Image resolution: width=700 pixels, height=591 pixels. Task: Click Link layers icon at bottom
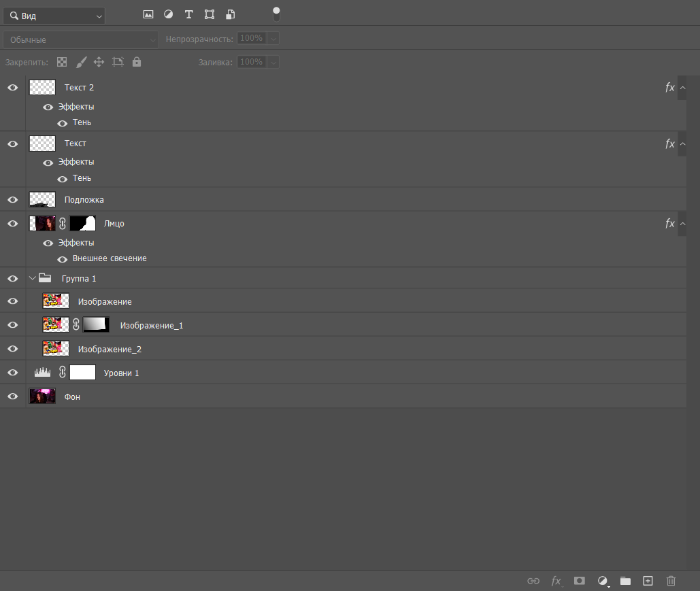[533, 581]
